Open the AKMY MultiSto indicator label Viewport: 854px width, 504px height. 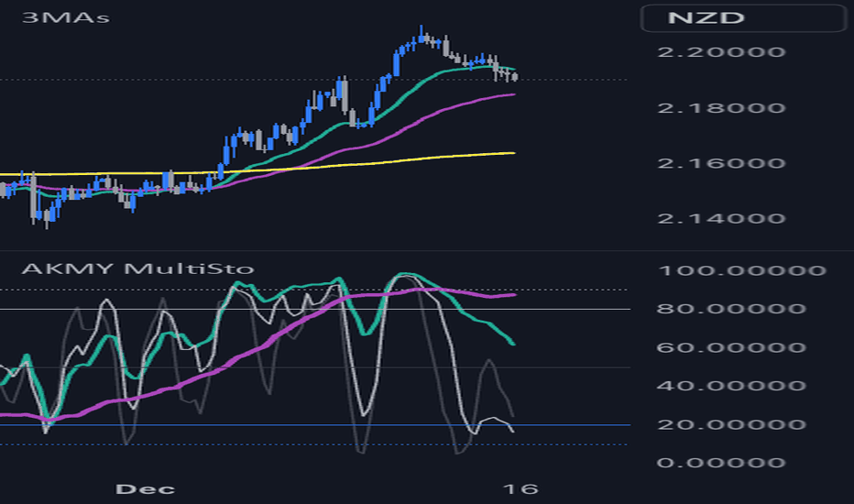tap(137, 268)
